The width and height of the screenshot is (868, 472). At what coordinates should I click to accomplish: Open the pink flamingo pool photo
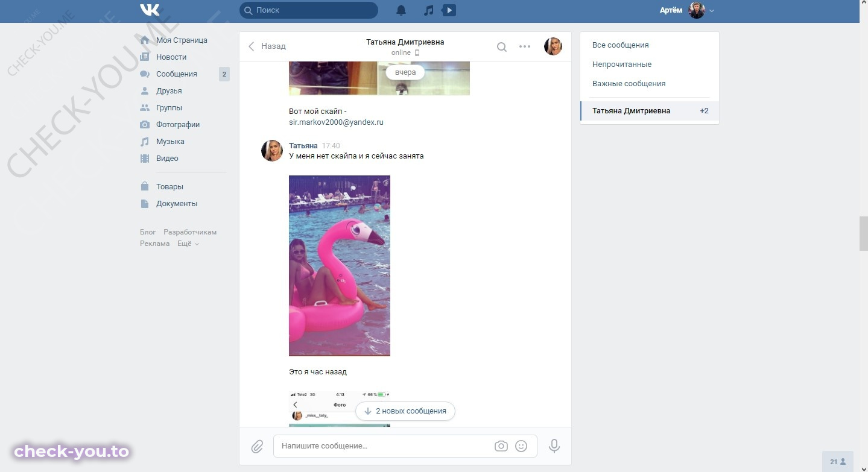(340, 266)
